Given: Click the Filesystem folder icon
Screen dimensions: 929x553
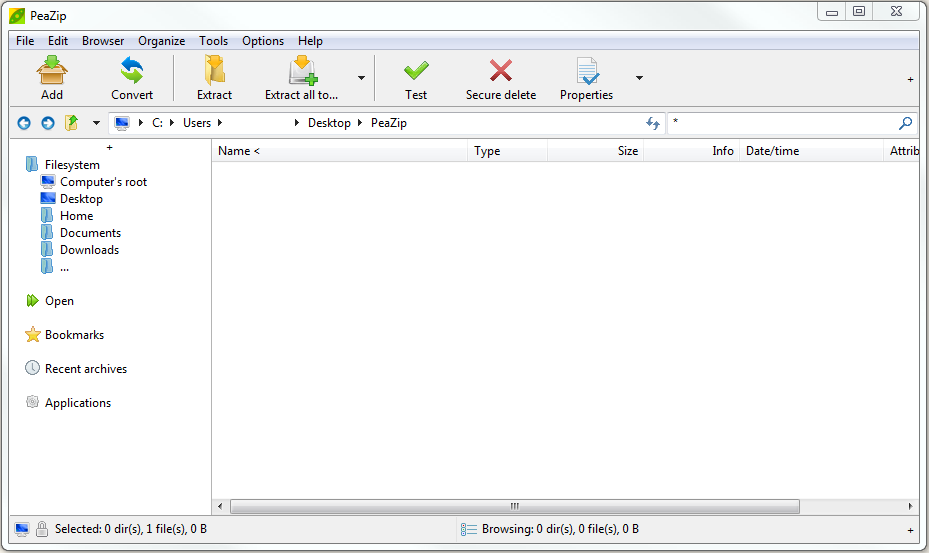Looking at the screenshot, I should coord(32,164).
